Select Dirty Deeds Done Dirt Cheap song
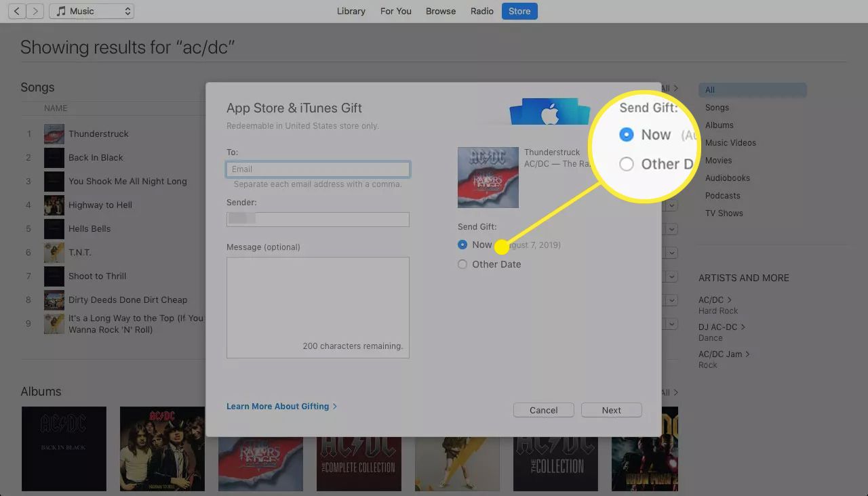 [127, 299]
